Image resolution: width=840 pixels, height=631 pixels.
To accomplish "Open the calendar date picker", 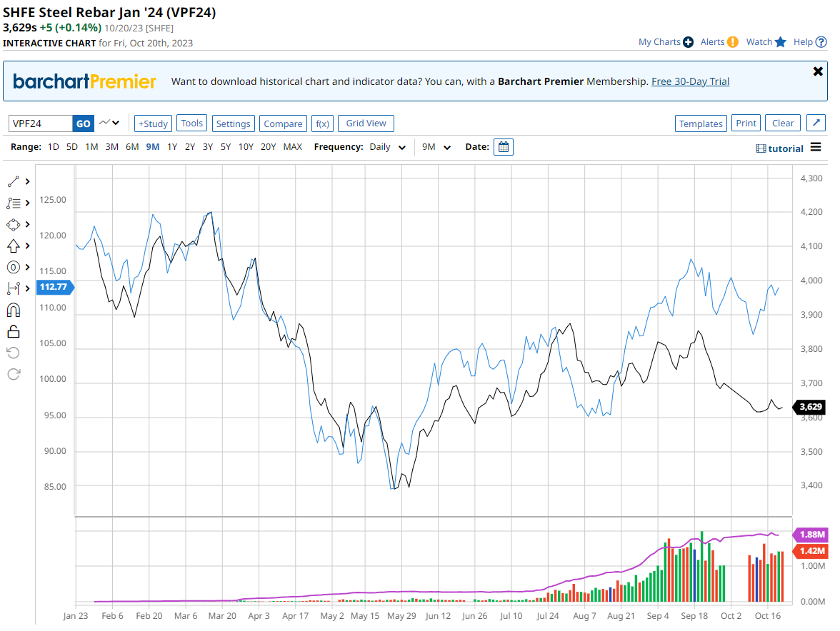I will (x=504, y=147).
